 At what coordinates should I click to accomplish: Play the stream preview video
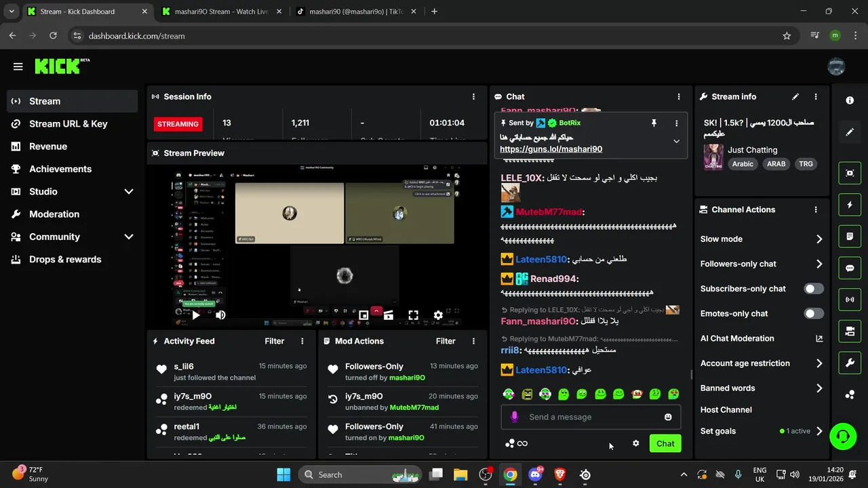click(x=196, y=314)
